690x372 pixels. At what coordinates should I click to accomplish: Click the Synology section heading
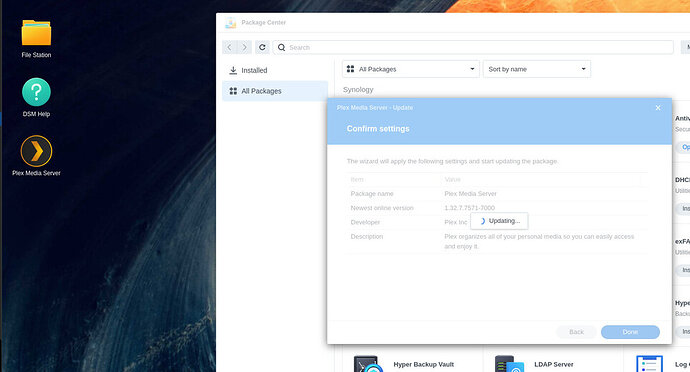358,89
